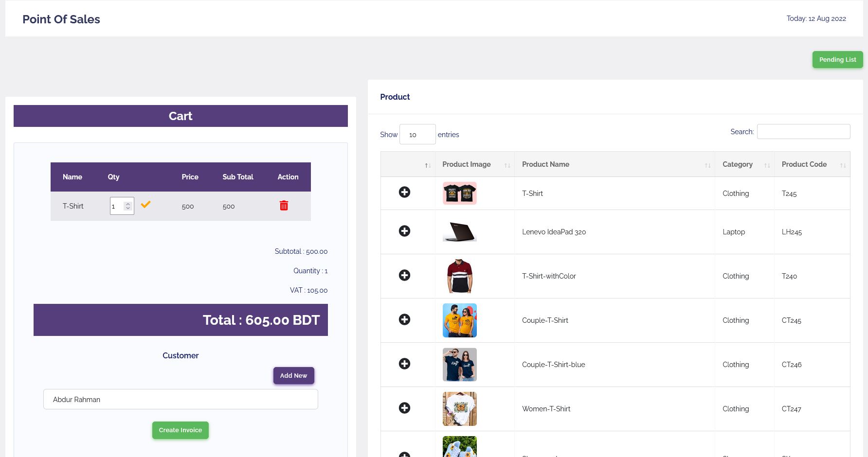
Task: Click Create Invoice button
Action: pyautogui.click(x=180, y=430)
